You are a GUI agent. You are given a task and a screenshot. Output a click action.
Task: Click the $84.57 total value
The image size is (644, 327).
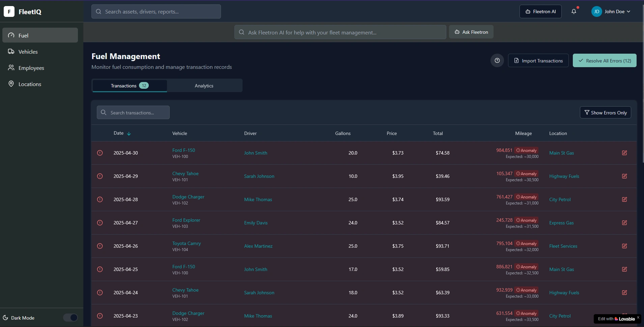[x=442, y=223]
